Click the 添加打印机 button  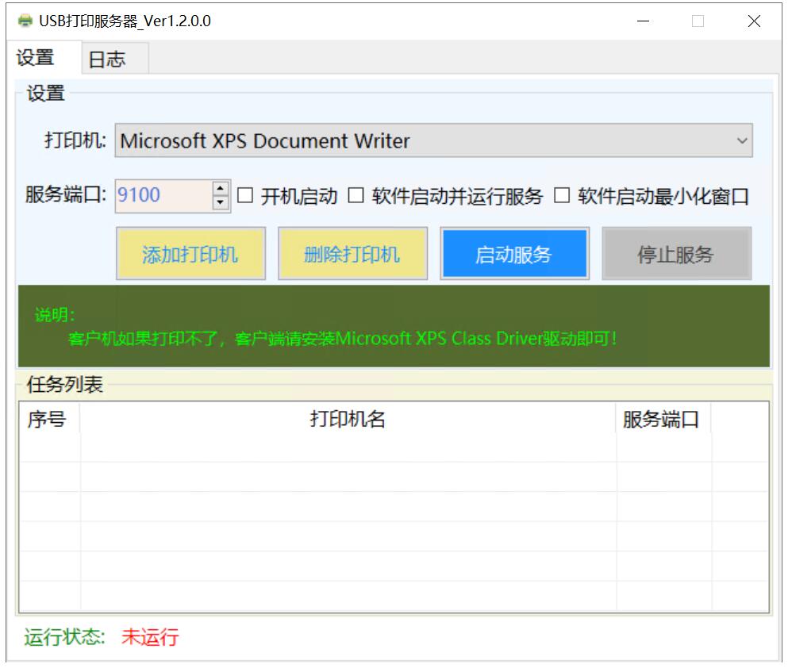(x=191, y=255)
